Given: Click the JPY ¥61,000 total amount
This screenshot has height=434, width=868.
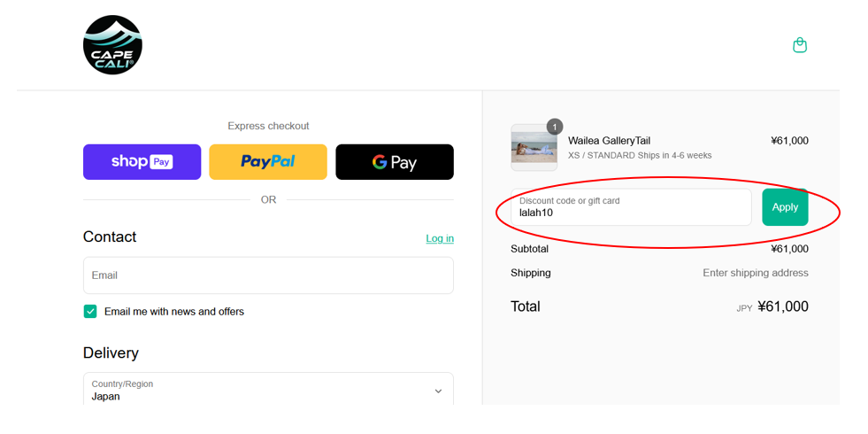Looking at the screenshot, I should (x=772, y=306).
